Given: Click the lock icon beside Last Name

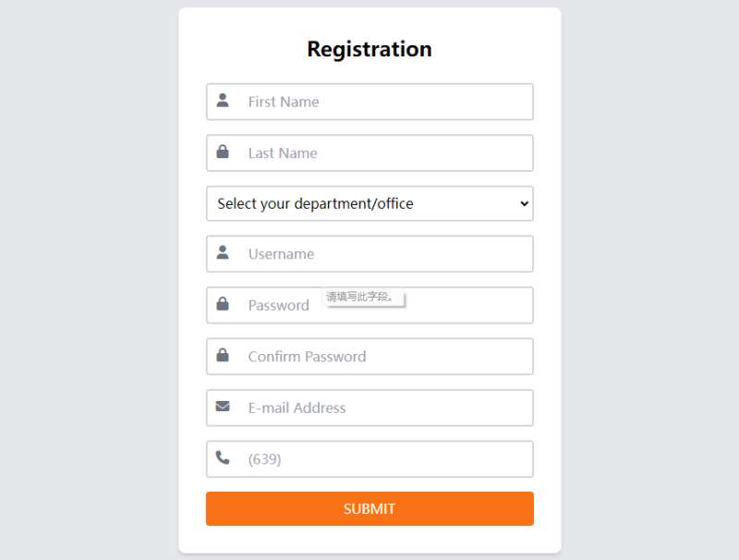Looking at the screenshot, I should click(223, 152).
